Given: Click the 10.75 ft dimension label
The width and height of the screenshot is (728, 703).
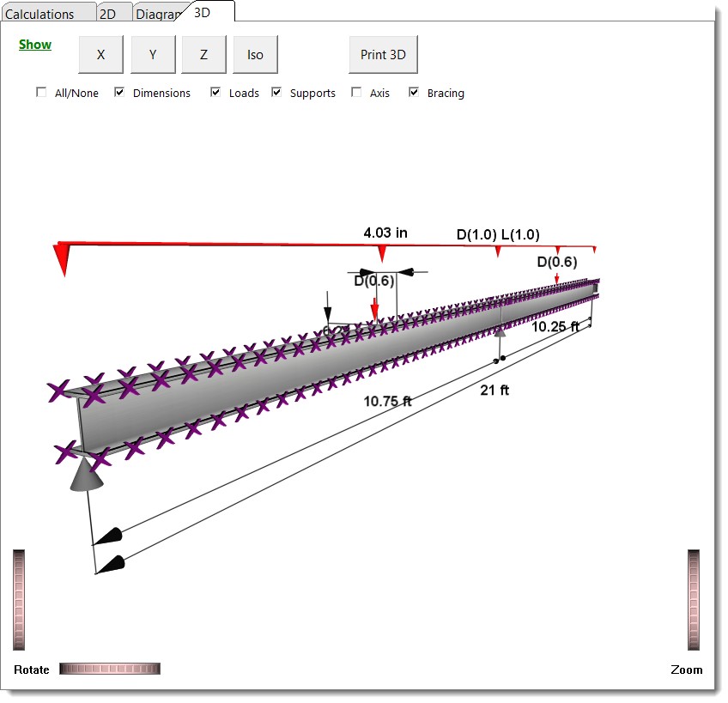Looking at the screenshot, I should coord(387,401).
